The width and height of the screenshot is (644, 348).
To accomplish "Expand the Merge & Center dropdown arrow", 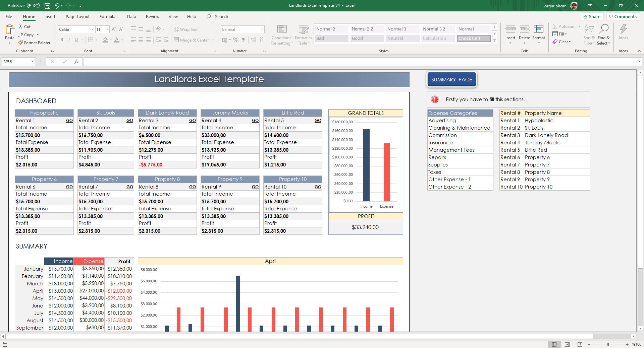I will click(x=213, y=40).
